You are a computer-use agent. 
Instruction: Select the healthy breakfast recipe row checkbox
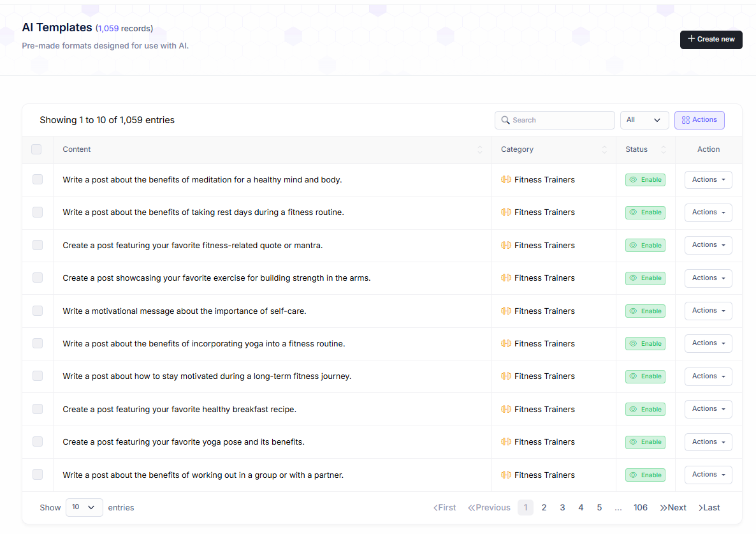38,409
